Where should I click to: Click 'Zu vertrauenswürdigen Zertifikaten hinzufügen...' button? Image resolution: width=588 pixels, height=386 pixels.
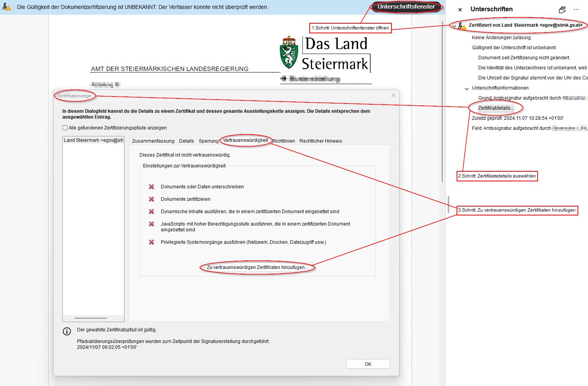[257, 267]
